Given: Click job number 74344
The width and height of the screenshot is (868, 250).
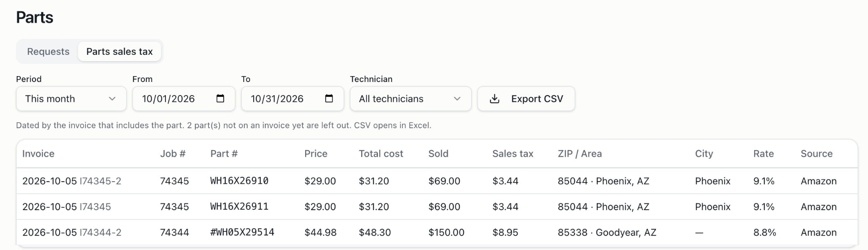Looking at the screenshot, I should click(x=175, y=233).
